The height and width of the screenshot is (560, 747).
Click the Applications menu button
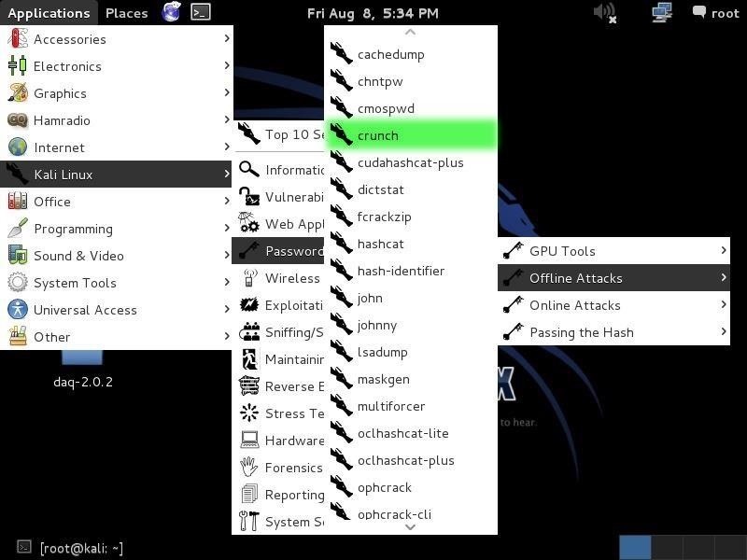point(49,13)
